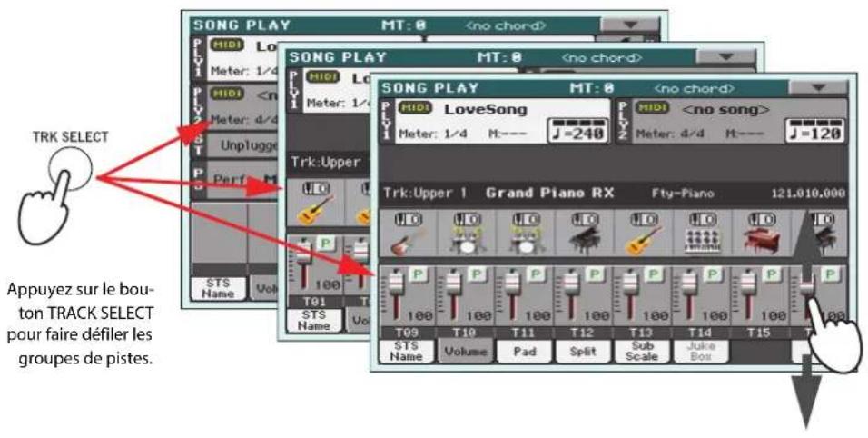Image resolution: width=868 pixels, height=438 pixels.
Task: Open the STS Name tab in middle window
Action: coord(314,320)
